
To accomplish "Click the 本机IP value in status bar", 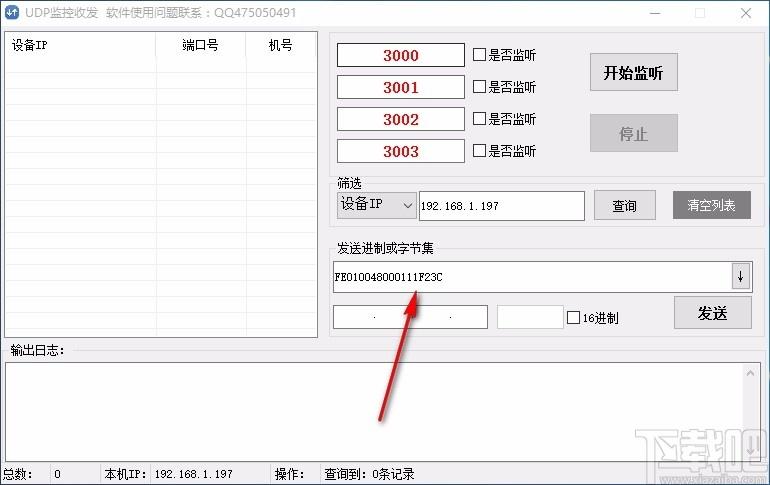I will click(193, 474).
